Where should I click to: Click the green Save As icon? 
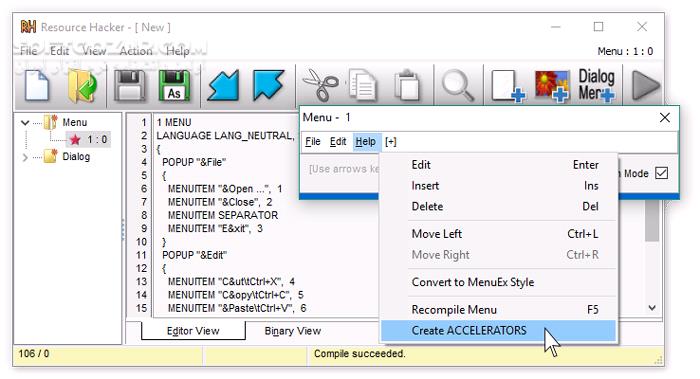174,85
